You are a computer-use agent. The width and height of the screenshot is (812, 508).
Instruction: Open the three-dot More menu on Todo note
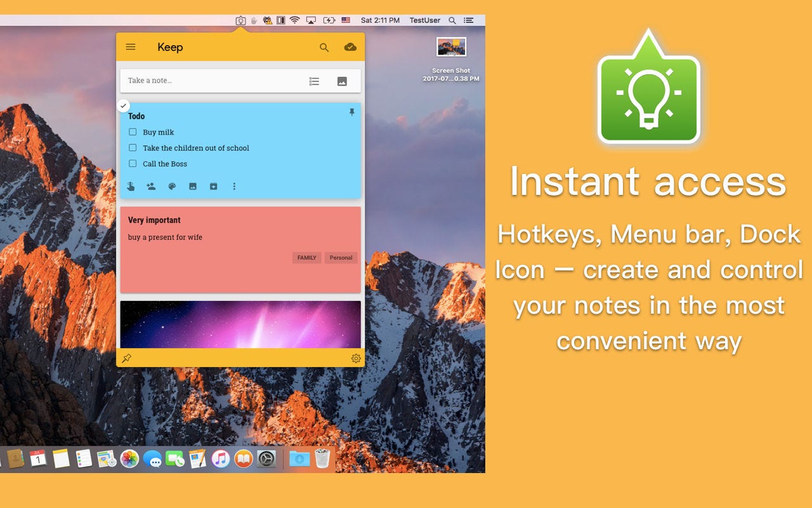coord(234,186)
